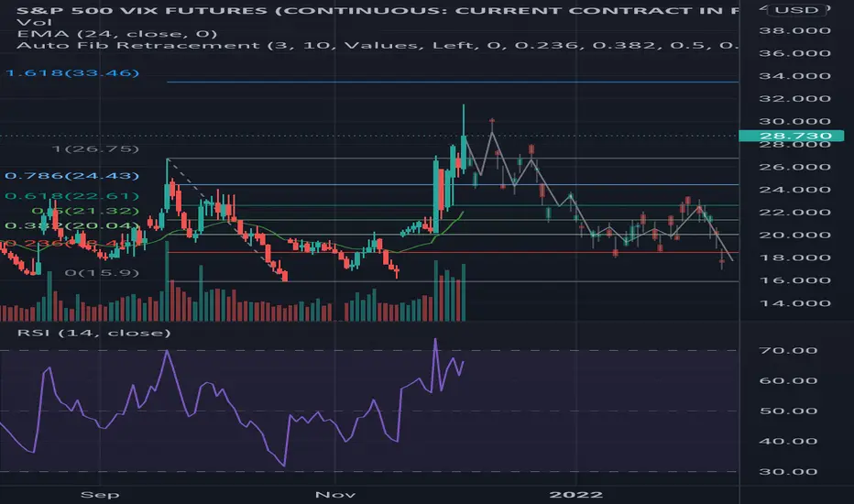Click 26.000 on the price axis
The image size is (854, 504).
click(x=794, y=167)
